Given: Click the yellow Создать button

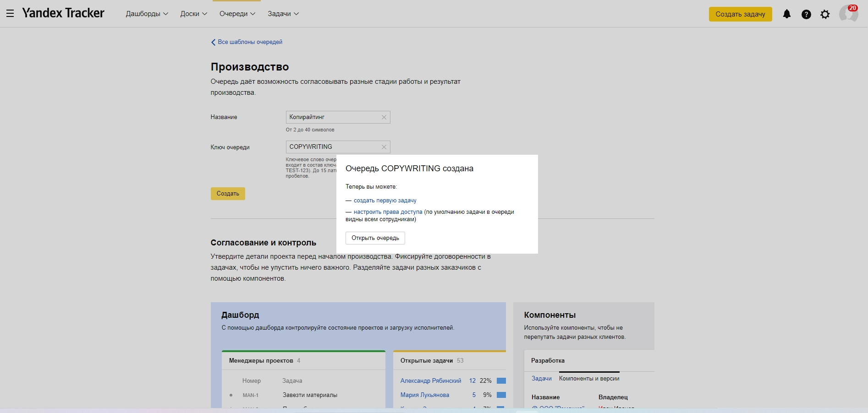Looking at the screenshot, I should tap(228, 194).
